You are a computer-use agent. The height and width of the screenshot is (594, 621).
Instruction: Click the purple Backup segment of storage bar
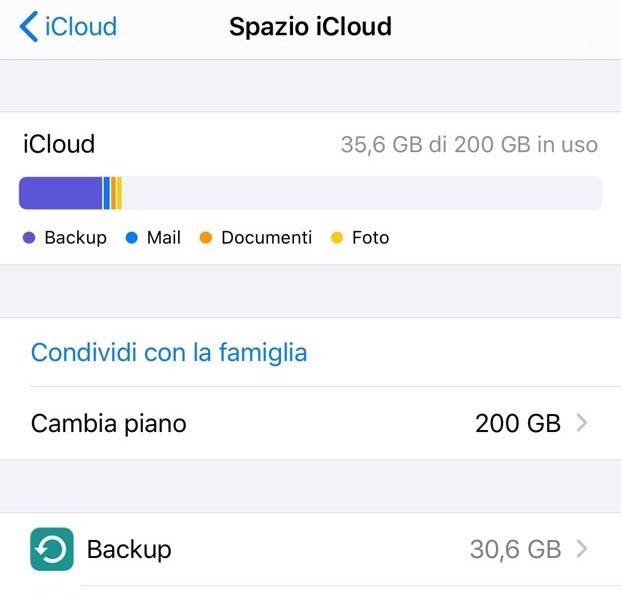pos(60,193)
